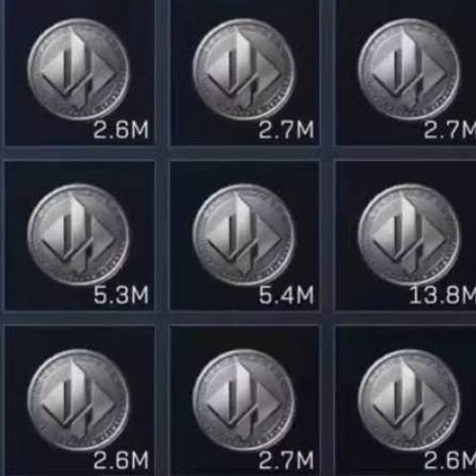Select the 2.6M coin below the 13.8M coin
This screenshot has height=476, width=476.
point(409,400)
